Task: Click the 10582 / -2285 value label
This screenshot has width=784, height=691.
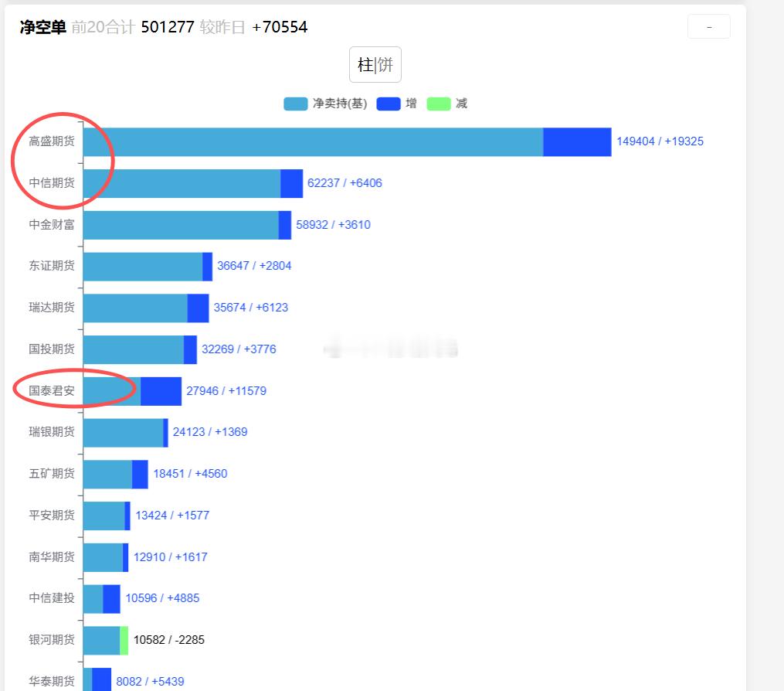Action: coord(168,639)
